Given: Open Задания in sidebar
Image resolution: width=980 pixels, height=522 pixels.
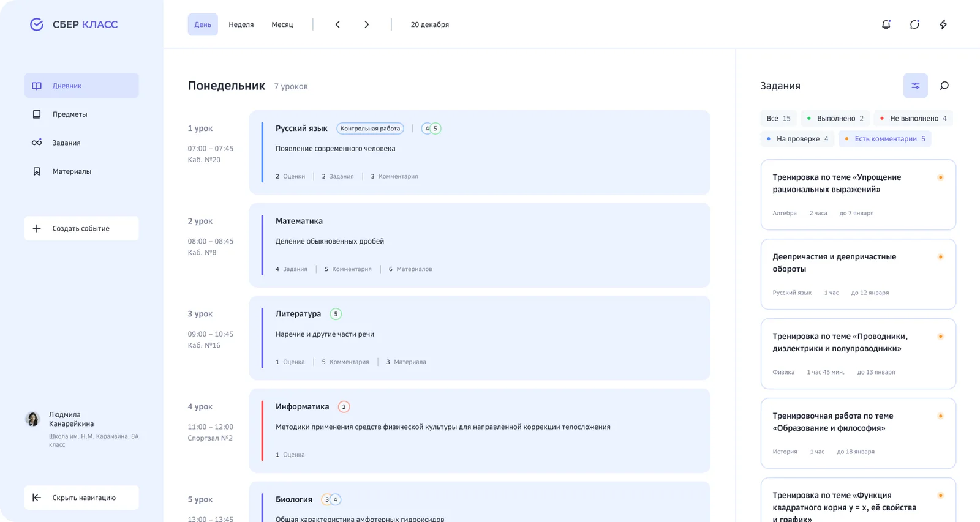Looking at the screenshot, I should coord(81,143).
